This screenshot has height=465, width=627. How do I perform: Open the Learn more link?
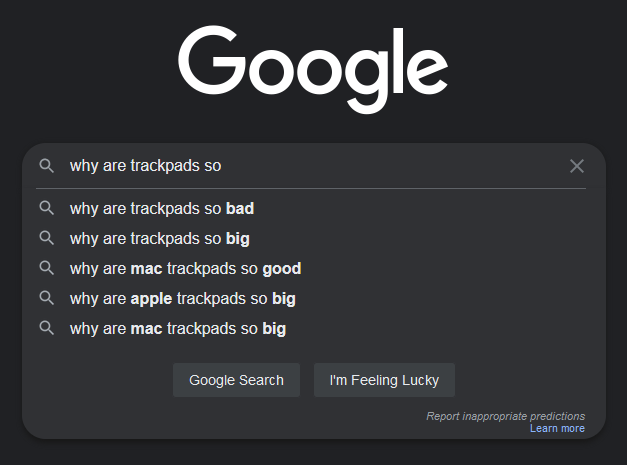(557, 428)
